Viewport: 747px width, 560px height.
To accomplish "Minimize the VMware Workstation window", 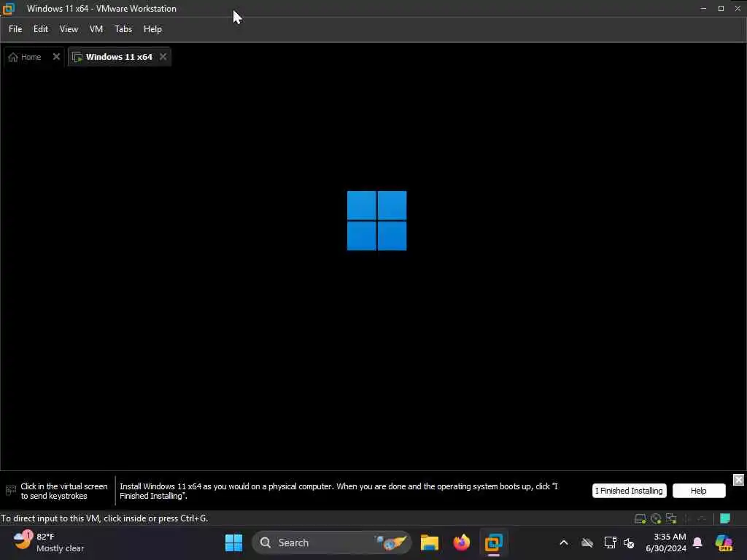I will [703, 9].
